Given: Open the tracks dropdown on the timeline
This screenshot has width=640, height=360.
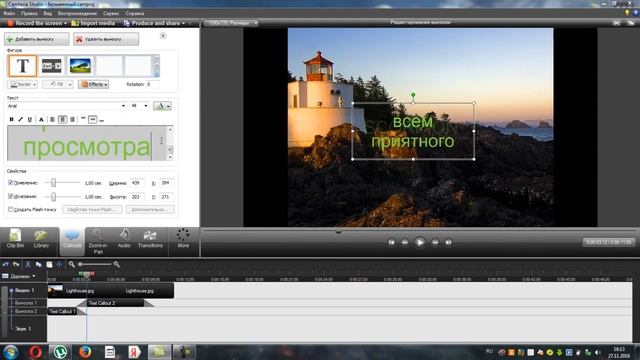Looking at the screenshot, I should coord(19,276).
